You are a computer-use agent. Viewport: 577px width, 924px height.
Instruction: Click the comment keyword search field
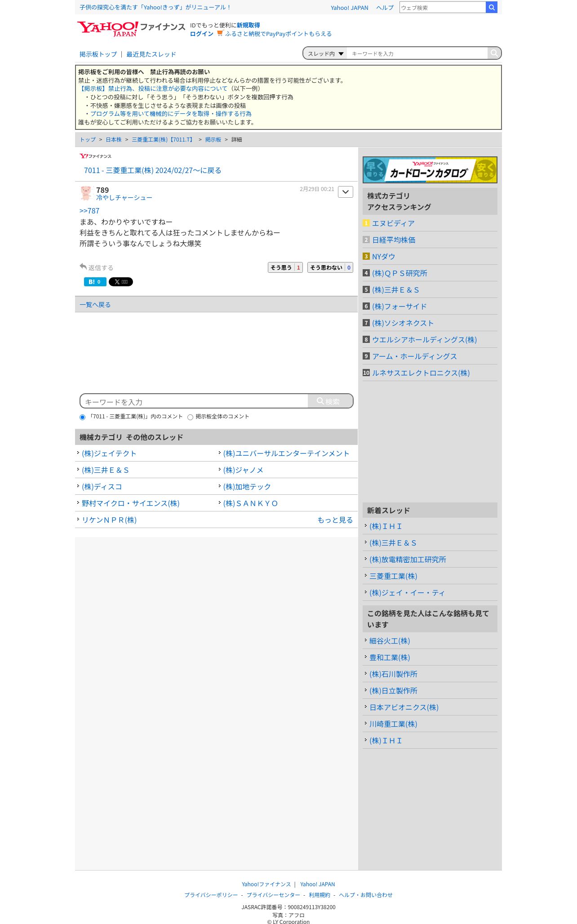click(x=194, y=401)
